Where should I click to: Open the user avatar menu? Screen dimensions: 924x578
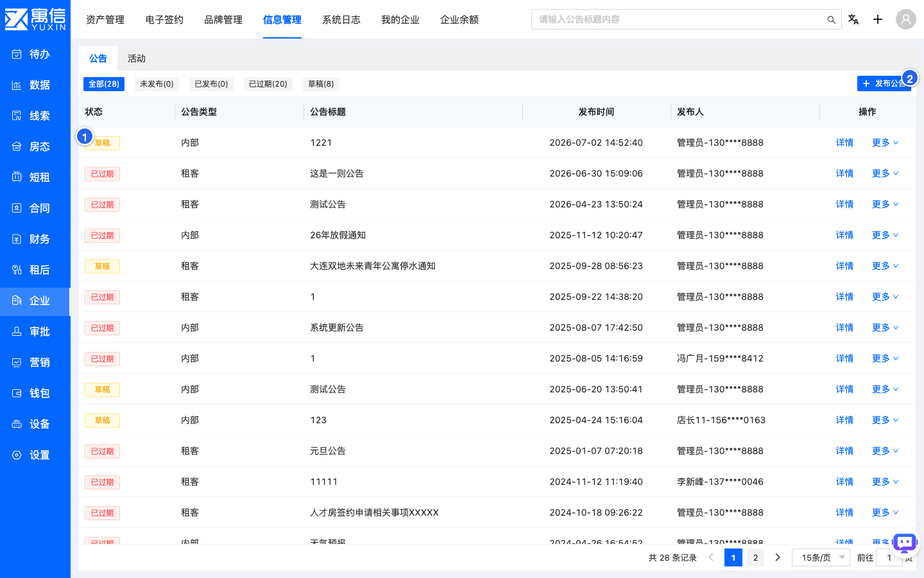[x=906, y=19]
